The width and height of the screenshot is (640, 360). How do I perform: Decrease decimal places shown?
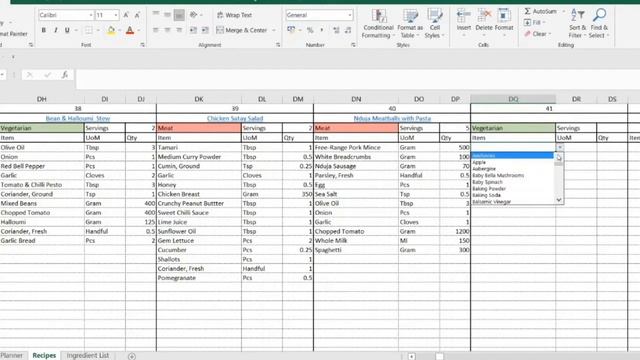348,30
